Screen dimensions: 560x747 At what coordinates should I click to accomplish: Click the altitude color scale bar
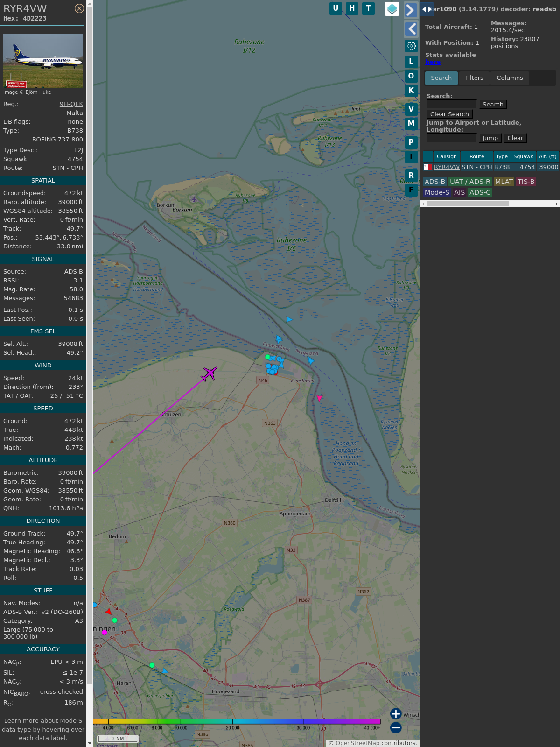tap(238, 721)
